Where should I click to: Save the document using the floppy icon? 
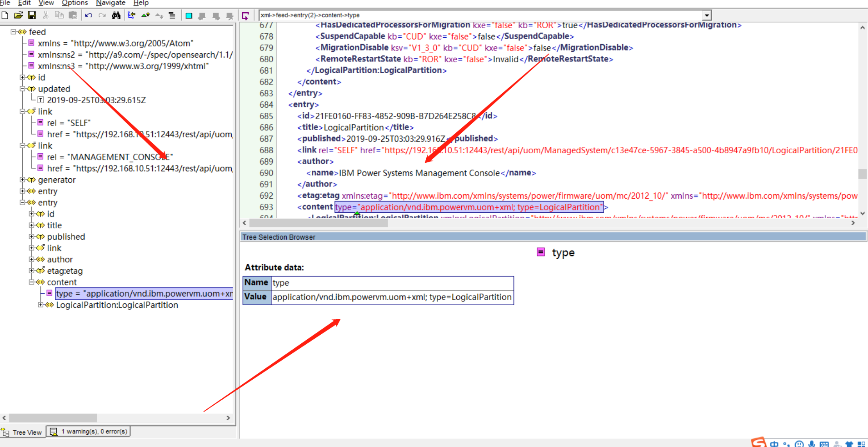point(32,15)
